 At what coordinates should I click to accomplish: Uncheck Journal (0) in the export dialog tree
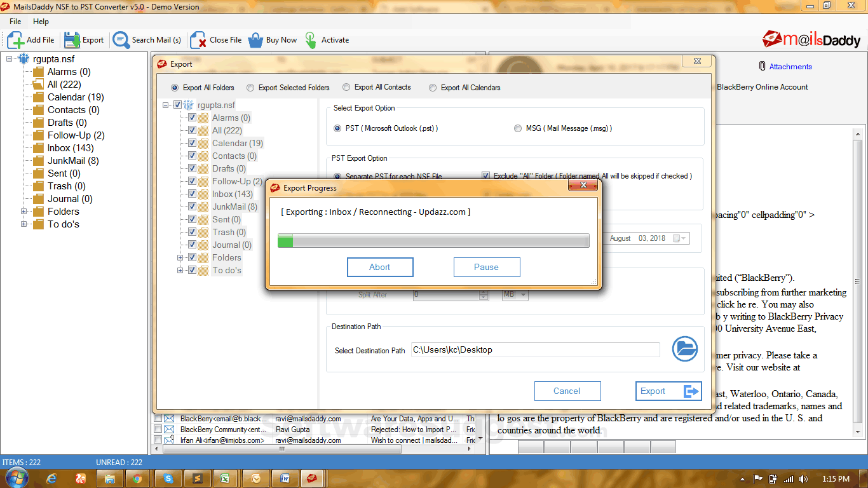pos(192,245)
